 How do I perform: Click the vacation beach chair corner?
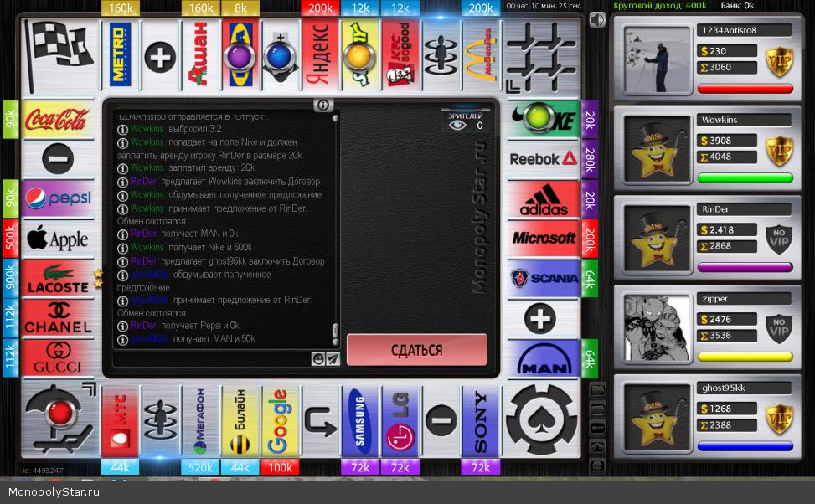click(59, 419)
